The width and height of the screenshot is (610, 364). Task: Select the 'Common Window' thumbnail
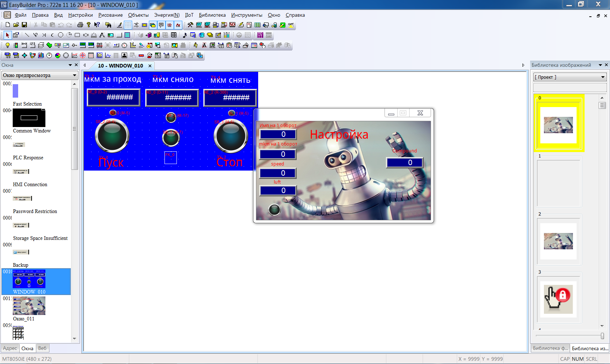pos(29,118)
